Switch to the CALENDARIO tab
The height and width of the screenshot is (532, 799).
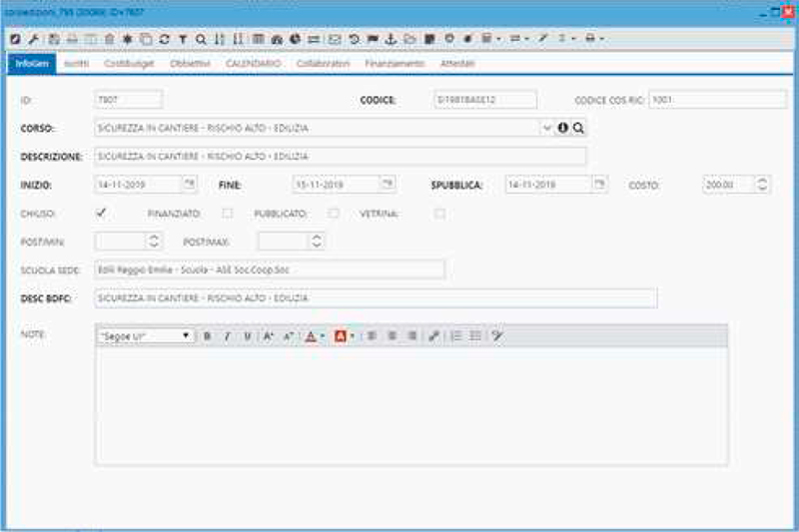[253, 64]
